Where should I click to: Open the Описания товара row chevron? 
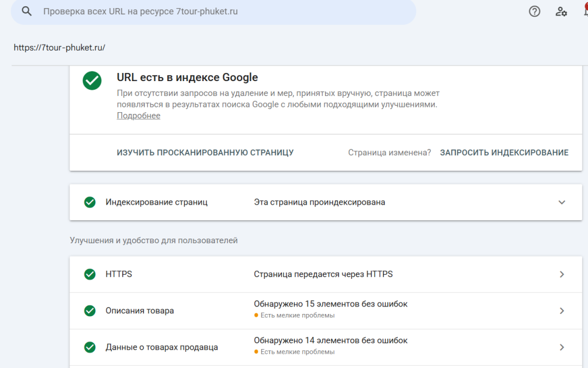click(x=562, y=310)
